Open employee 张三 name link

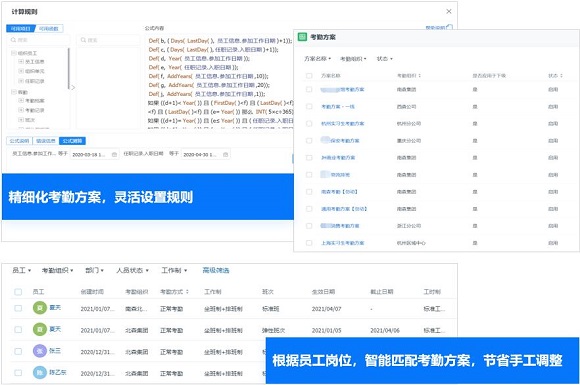54,351
